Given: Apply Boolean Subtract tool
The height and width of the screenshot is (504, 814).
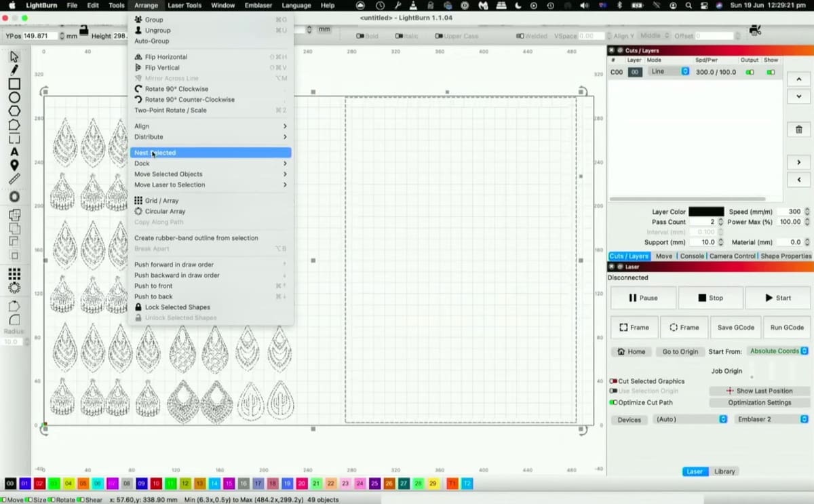Looking at the screenshot, I should (14, 241).
